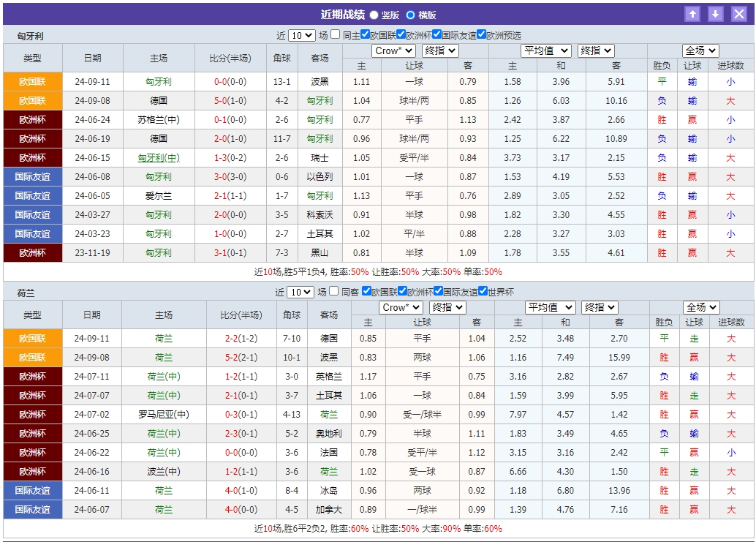Uncheck the 欧洲预选 filter checkbox
This screenshot has width=756, height=542.
pos(482,33)
